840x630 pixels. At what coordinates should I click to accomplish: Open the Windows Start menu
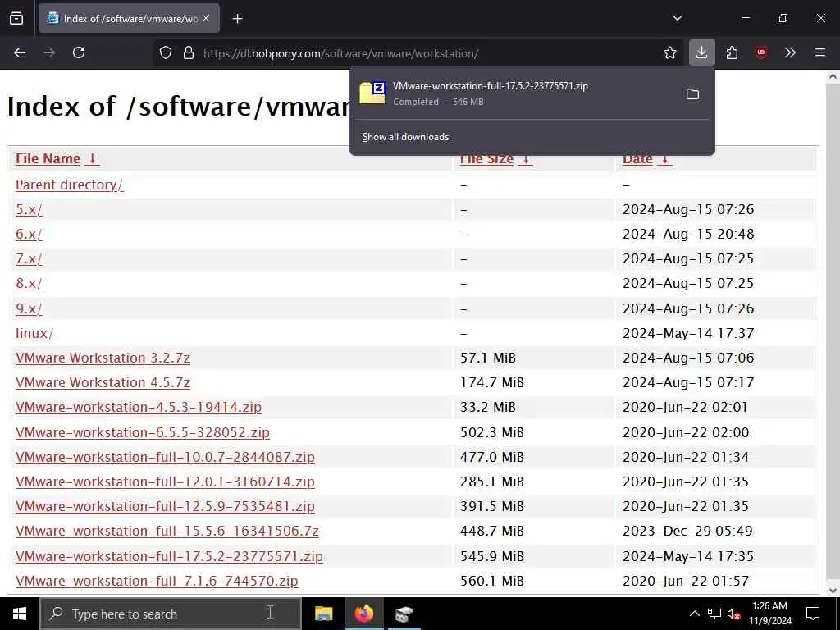[20, 614]
